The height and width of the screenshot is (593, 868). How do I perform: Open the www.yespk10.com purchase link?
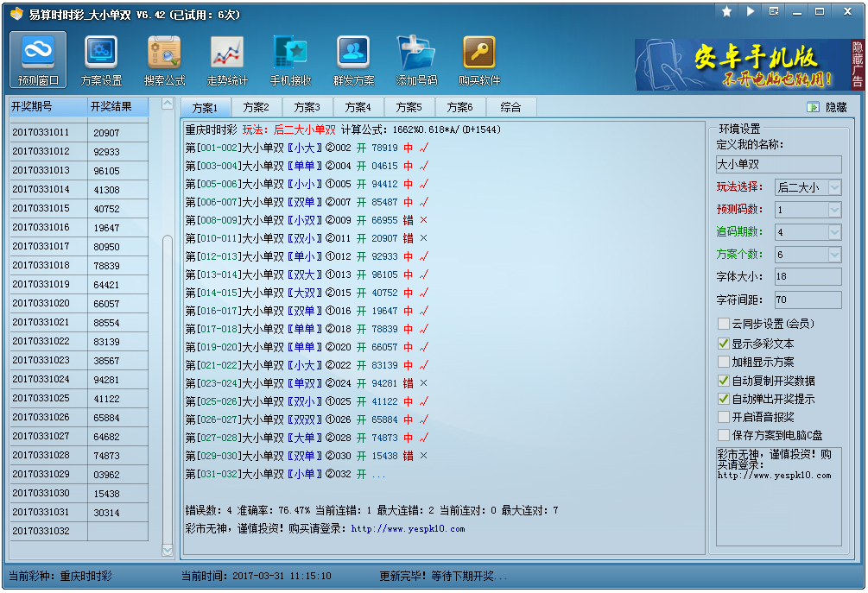click(x=408, y=528)
